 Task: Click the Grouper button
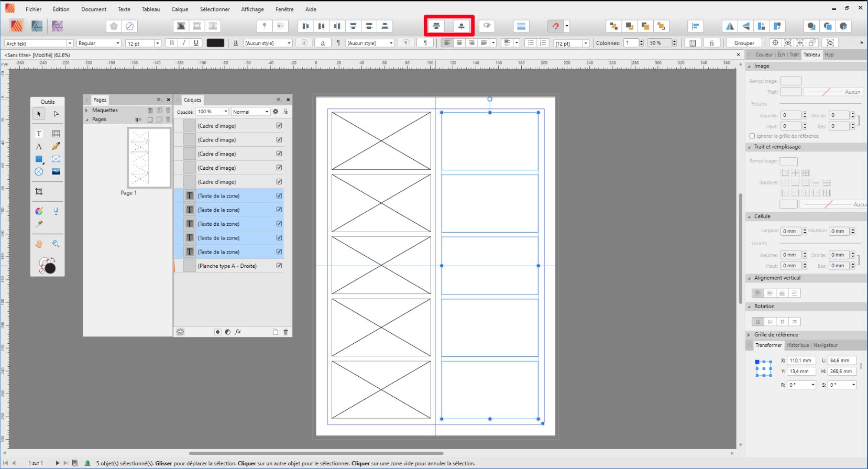click(x=744, y=43)
